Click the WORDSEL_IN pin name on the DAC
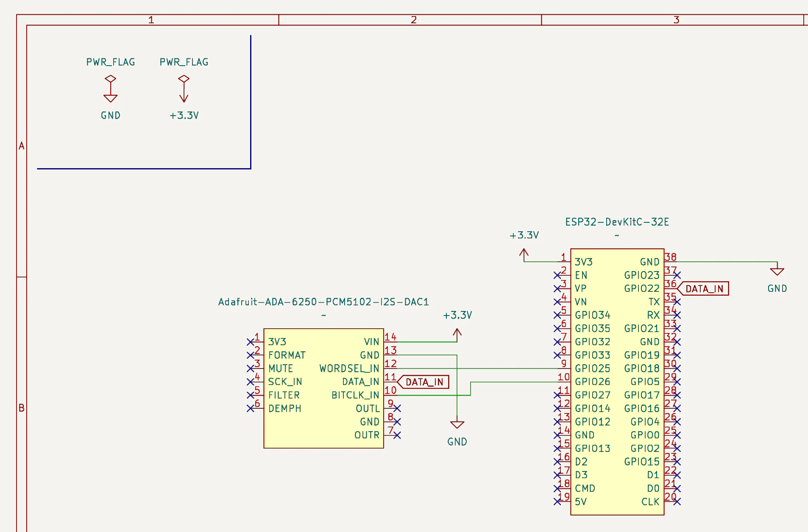This screenshot has width=808, height=532. (349, 369)
